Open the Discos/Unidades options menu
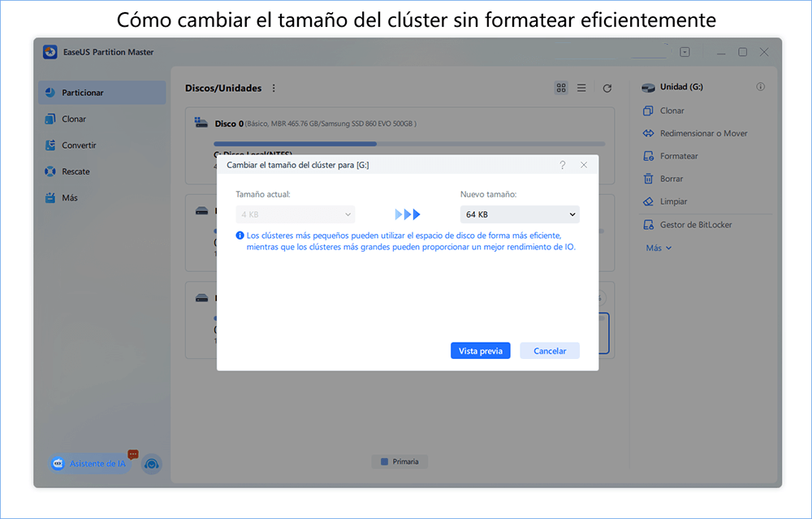 pyautogui.click(x=272, y=88)
